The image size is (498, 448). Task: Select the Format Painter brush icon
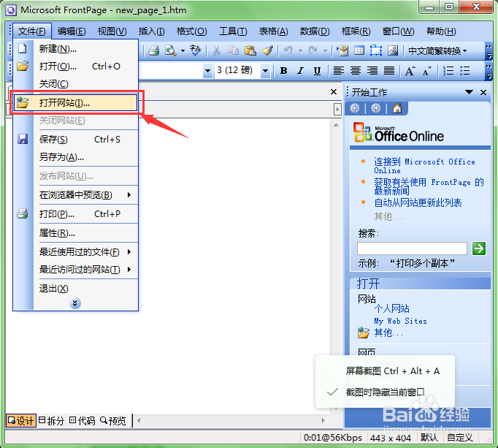267,50
